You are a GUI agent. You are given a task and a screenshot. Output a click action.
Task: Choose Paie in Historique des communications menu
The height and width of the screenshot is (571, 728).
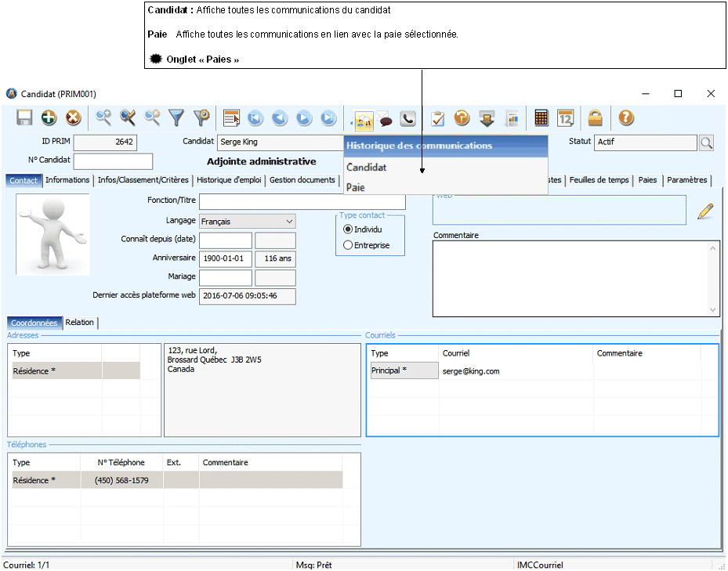click(355, 187)
